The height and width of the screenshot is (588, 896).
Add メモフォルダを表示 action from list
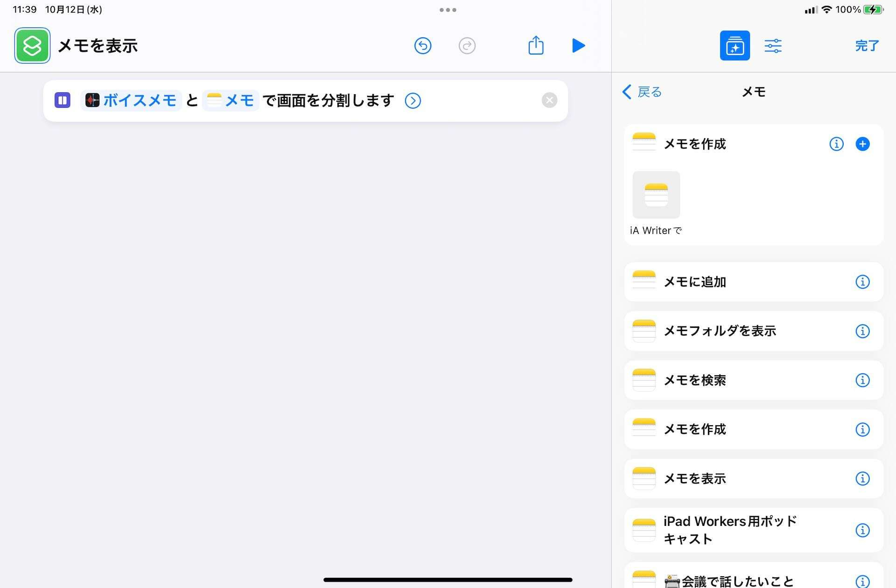[719, 331]
